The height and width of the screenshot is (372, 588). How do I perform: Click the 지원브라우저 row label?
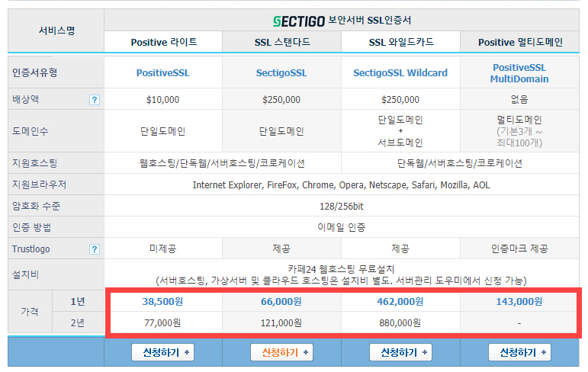pos(39,184)
